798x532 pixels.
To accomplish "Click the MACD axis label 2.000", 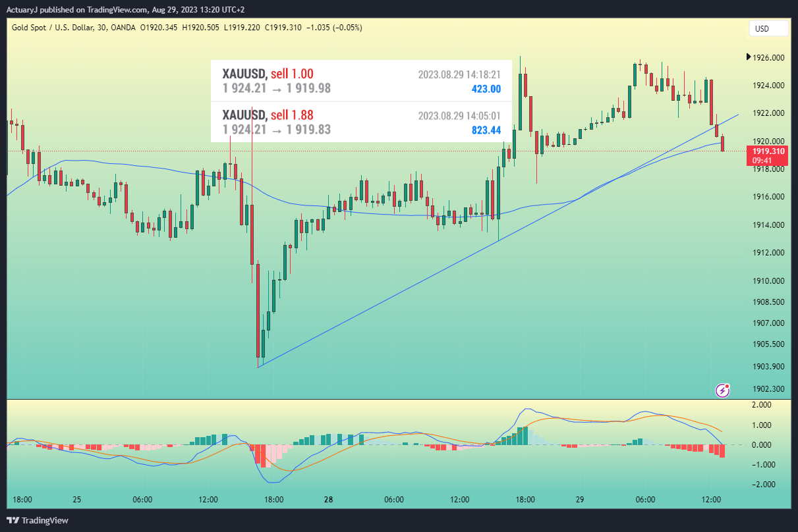I will (x=761, y=405).
